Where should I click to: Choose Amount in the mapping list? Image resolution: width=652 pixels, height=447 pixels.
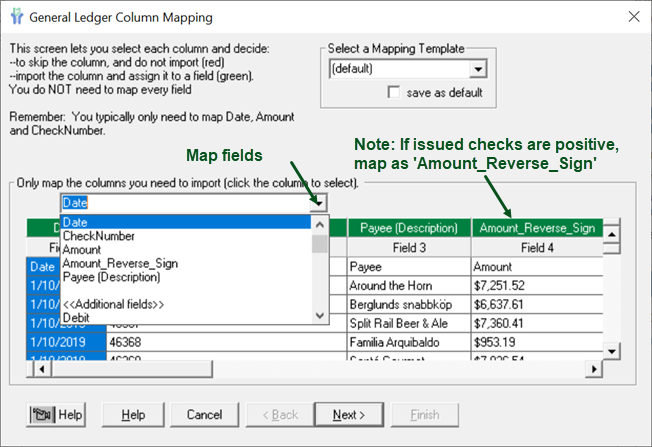(x=82, y=250)
